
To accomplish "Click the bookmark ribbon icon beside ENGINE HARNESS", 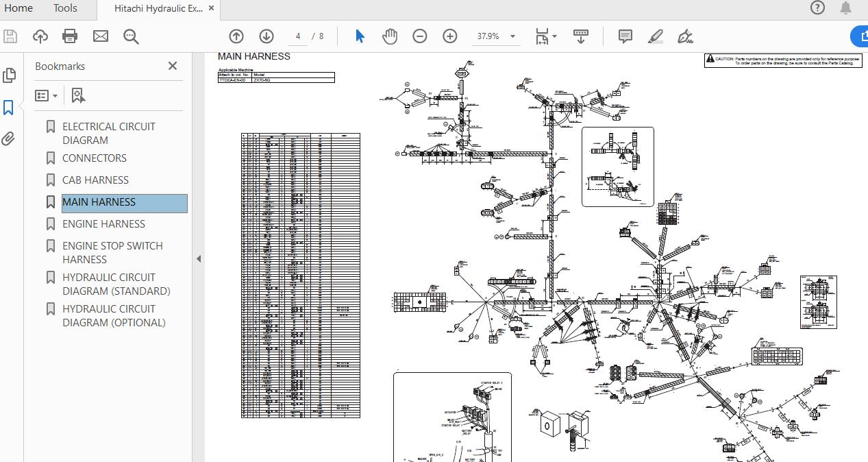I will 50,224.
